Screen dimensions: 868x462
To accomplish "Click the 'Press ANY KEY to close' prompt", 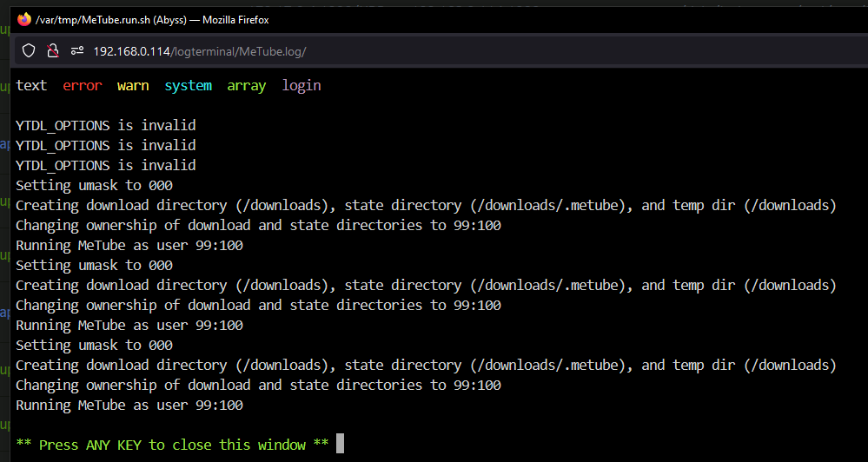I will 172,445.
